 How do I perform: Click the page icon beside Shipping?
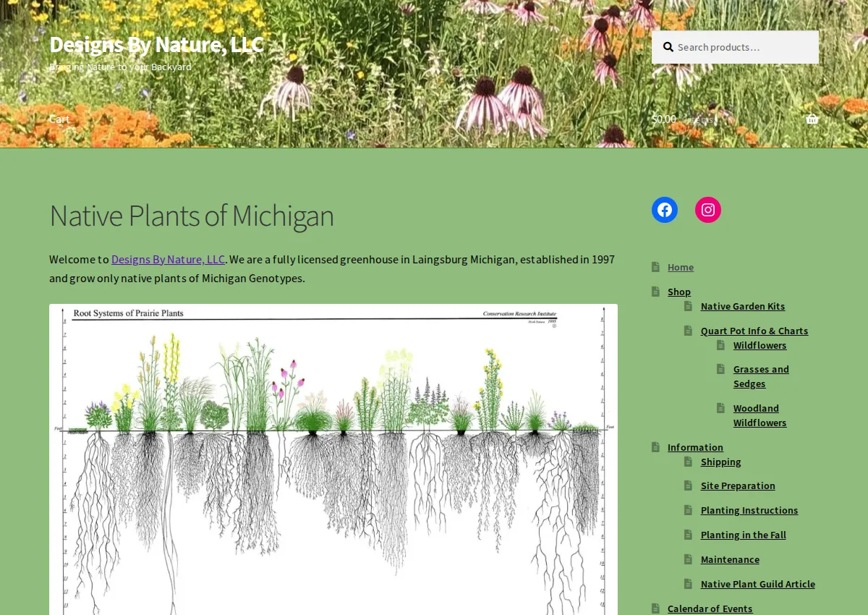689,462
